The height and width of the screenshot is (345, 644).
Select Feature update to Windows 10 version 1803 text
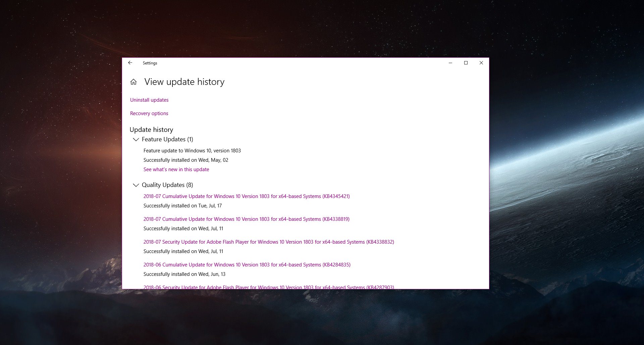pos(192,151)
